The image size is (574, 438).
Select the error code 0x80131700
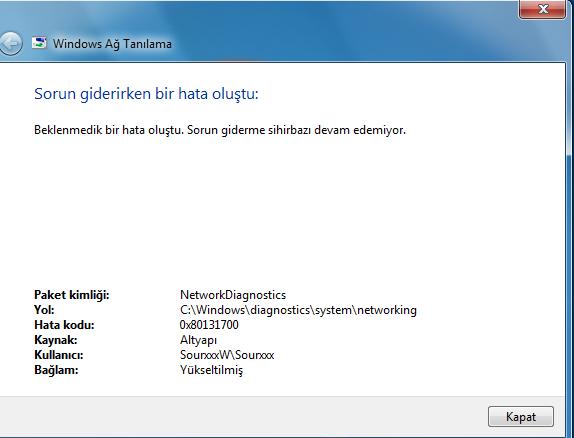(x=209, y=325)
